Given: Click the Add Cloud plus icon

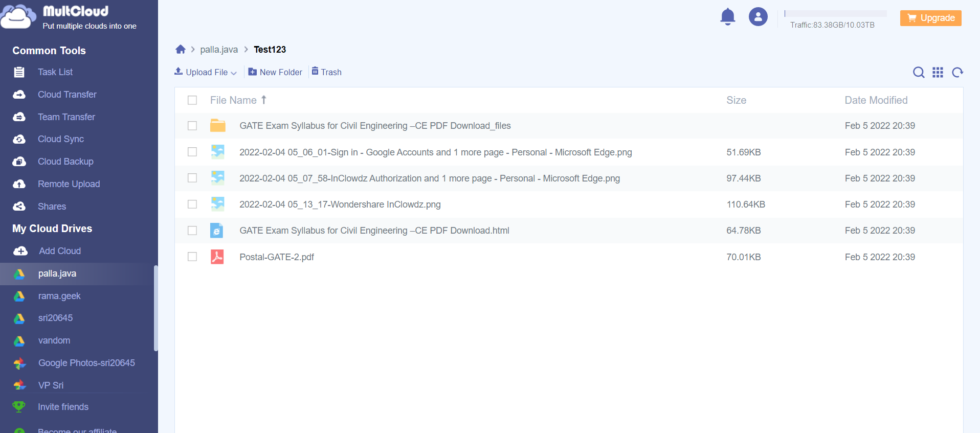Looking at the screenshot, I should [20, 251].
